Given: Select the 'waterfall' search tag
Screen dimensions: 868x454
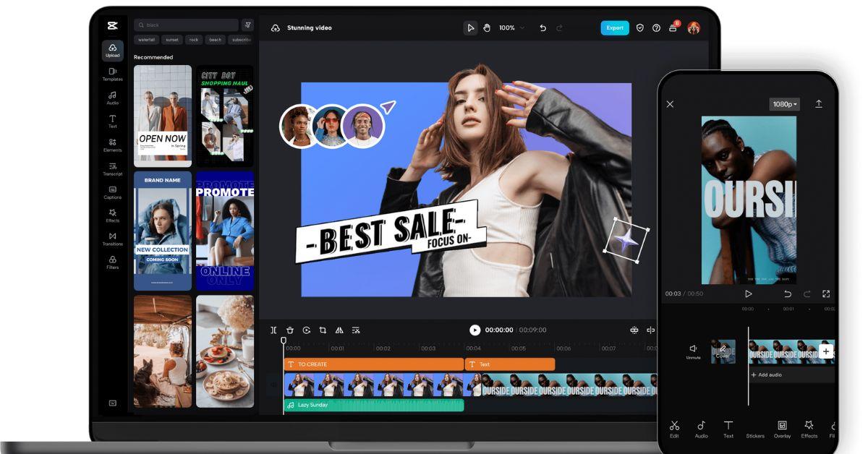Looking at the screenshot, I should (x=147, y=40).
